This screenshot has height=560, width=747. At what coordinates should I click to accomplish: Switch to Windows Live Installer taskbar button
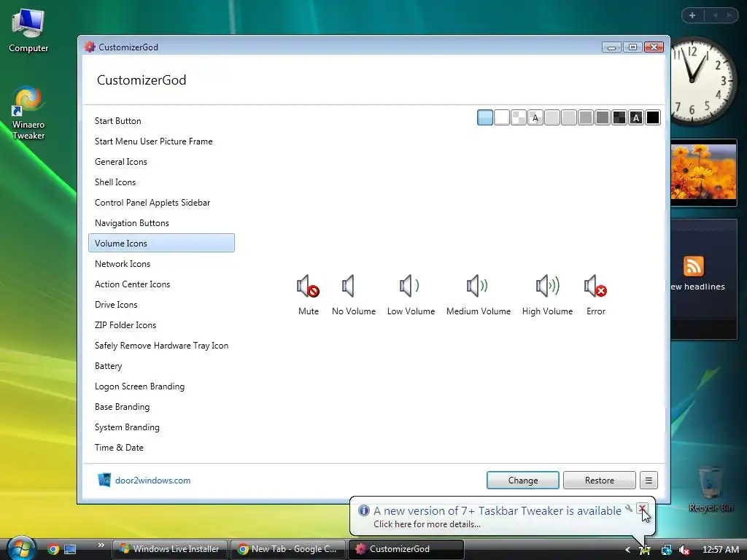pos(169,549)
